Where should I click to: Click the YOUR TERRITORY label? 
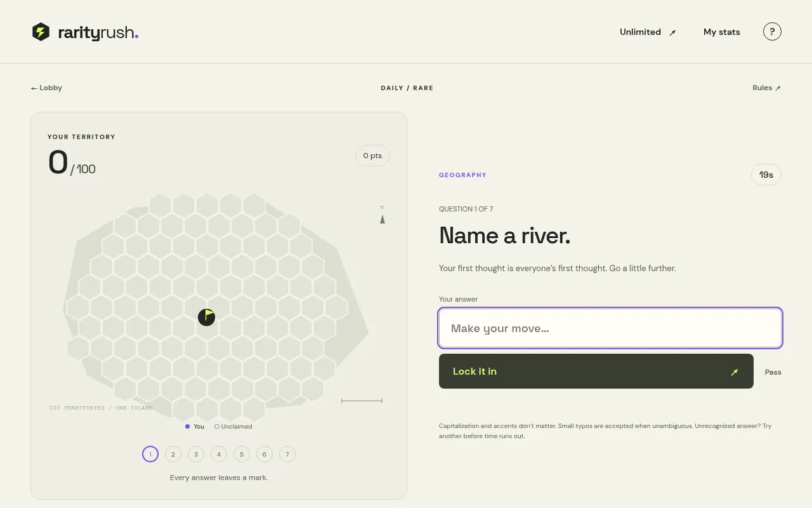point(81,137)
